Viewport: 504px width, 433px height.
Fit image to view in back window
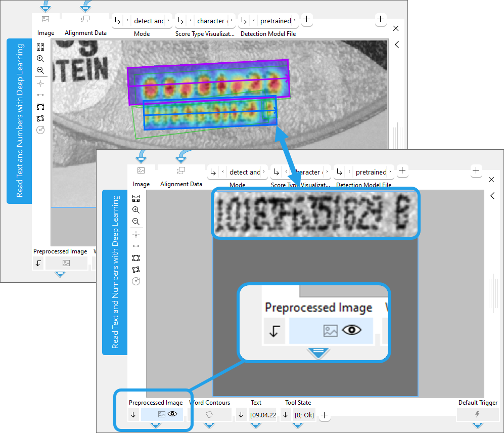point(40,47)
